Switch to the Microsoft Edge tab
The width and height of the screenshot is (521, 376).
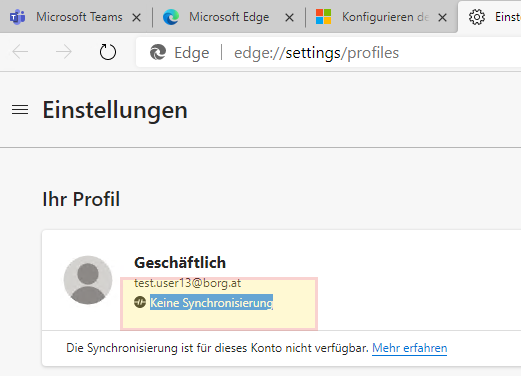(x=229, y=17)
